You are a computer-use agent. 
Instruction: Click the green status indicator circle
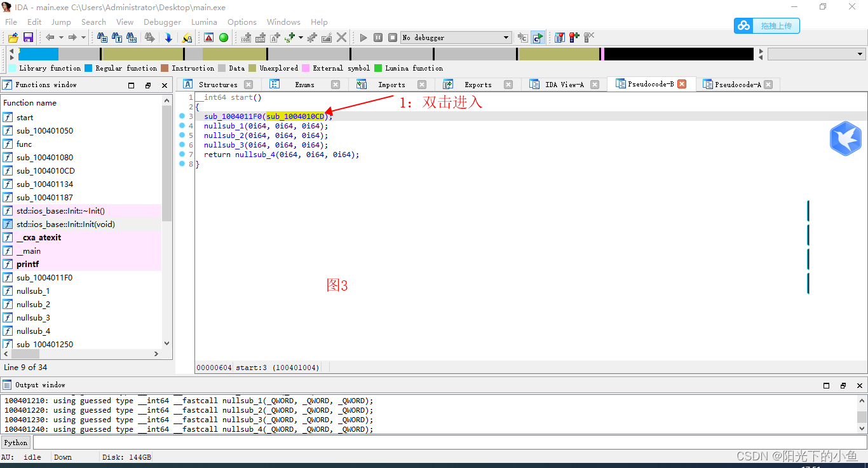(x=224, y=38)
